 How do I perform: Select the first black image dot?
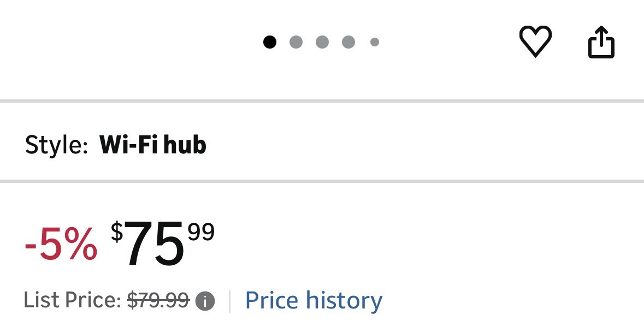(x=269, y=42)
